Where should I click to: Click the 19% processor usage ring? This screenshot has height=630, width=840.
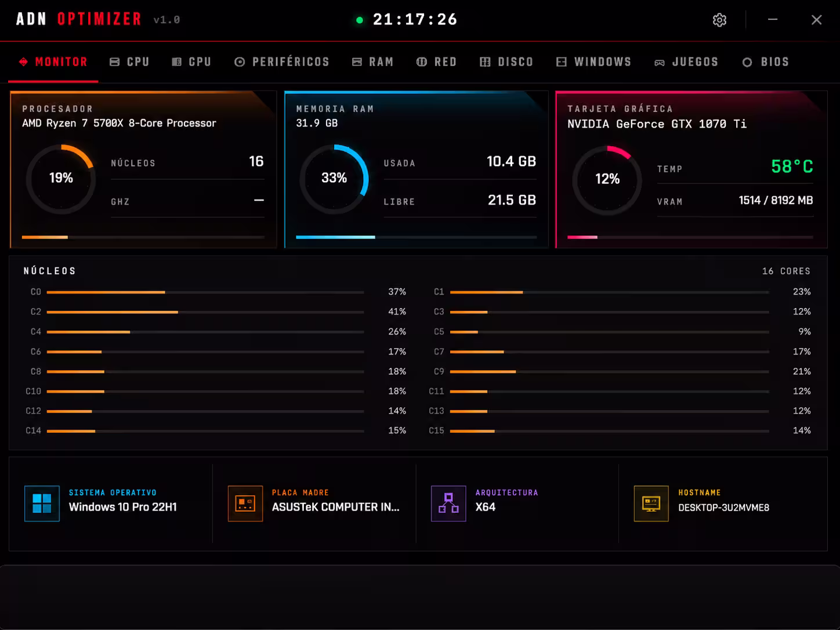(61, 179)
